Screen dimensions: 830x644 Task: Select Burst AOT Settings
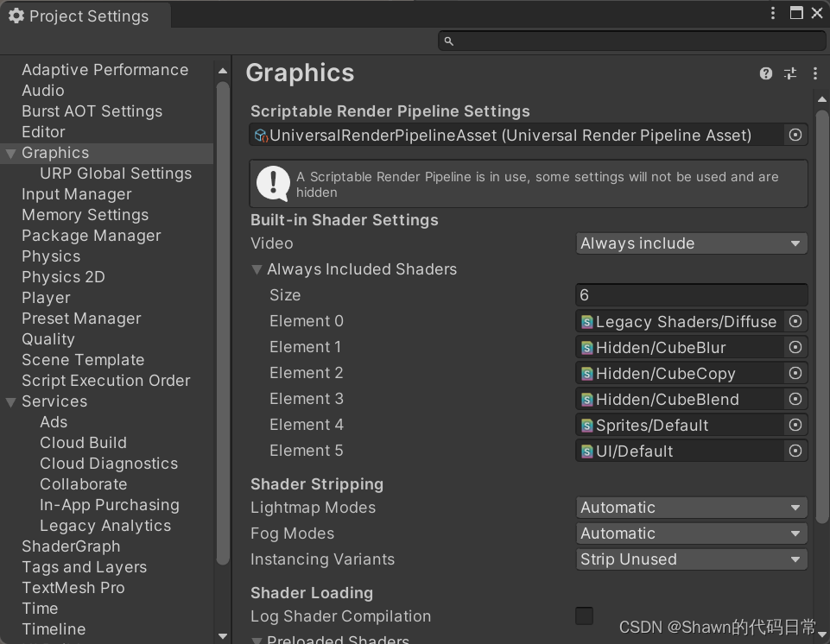point(92,111)
